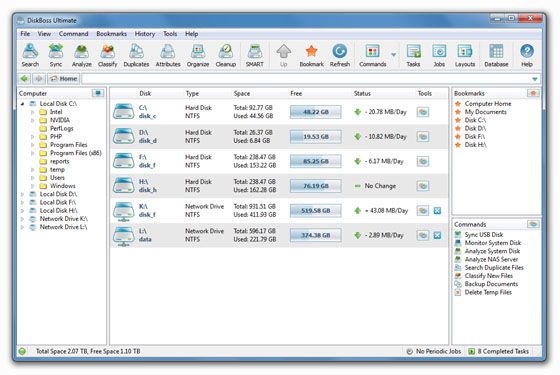Select the Cleanup toolbar icon
The height and width of the screenshot is (375, 560).
(226, 55)
